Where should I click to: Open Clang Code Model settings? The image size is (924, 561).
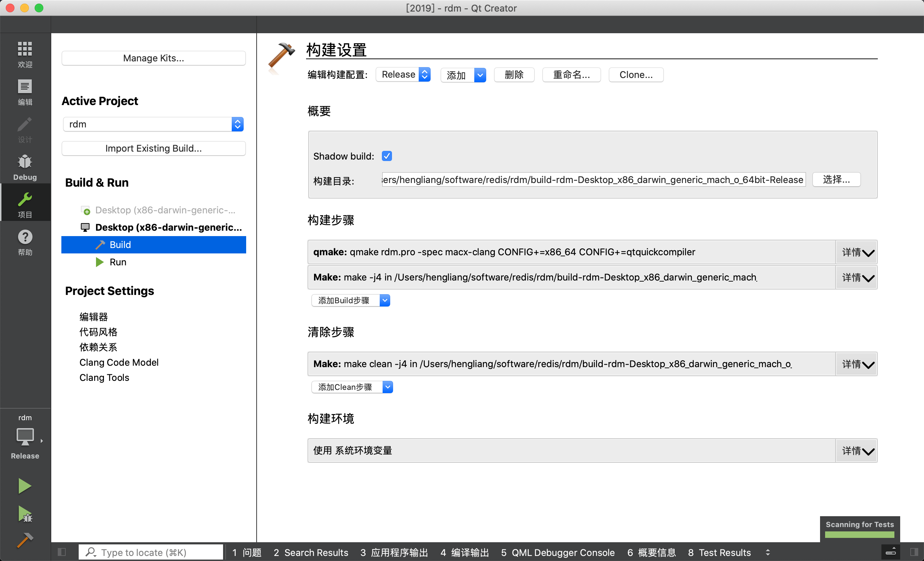pos(119,362)
